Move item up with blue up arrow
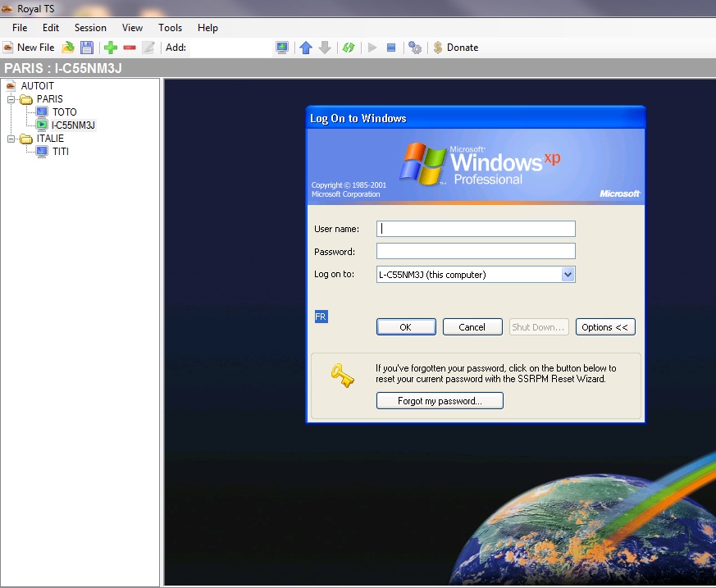The image size is (716, 588). [x=306, y=48]
